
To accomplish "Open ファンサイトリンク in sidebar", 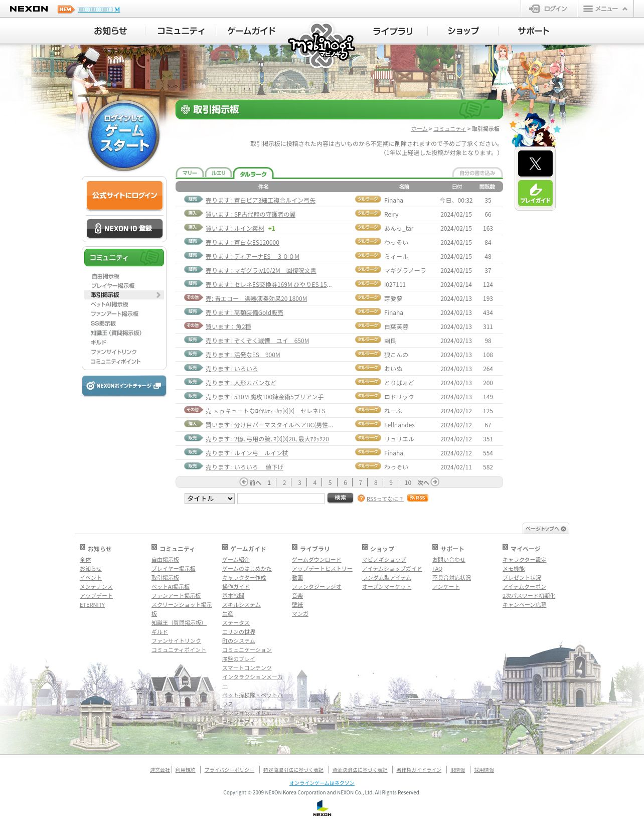I will click(x=113, y=352).
